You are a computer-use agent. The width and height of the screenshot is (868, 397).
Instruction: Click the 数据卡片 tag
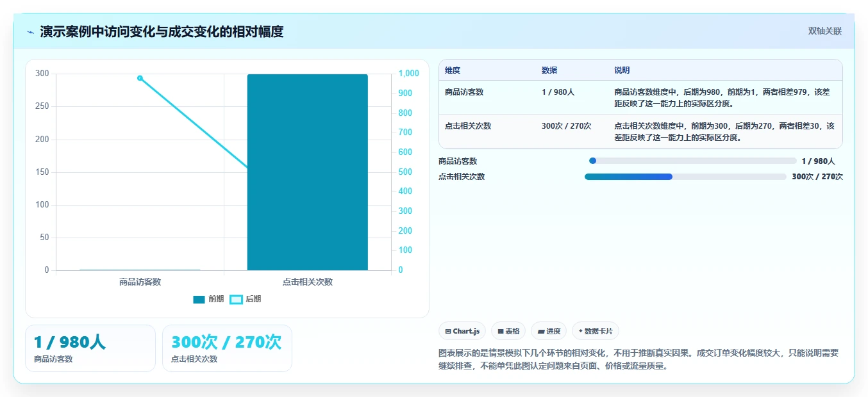(596, 331)
